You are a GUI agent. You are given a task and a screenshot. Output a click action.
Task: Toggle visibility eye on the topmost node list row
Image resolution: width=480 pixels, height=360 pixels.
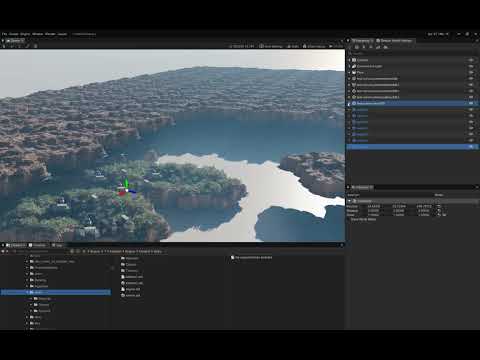(x=471, y=60)
